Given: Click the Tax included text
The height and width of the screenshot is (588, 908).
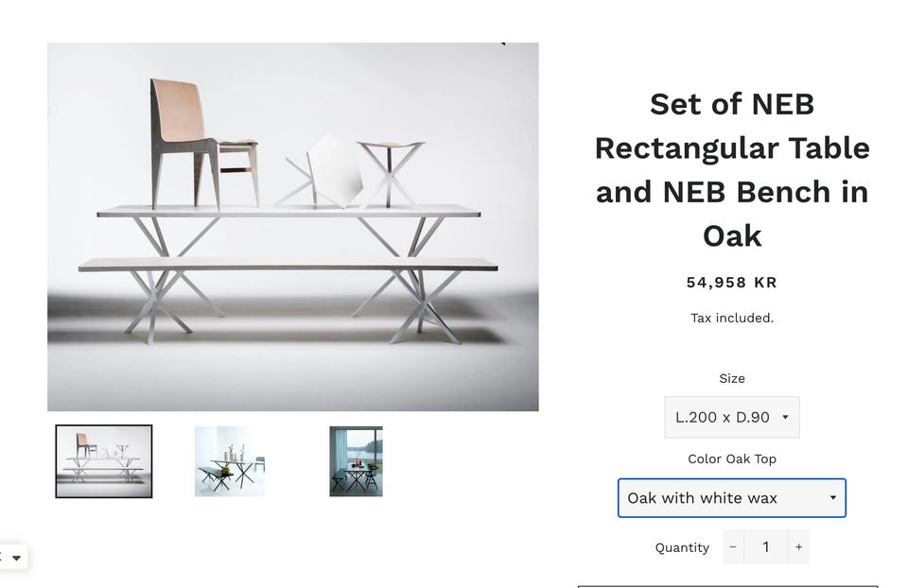Looking at the screenshot, I should (731, 318).
